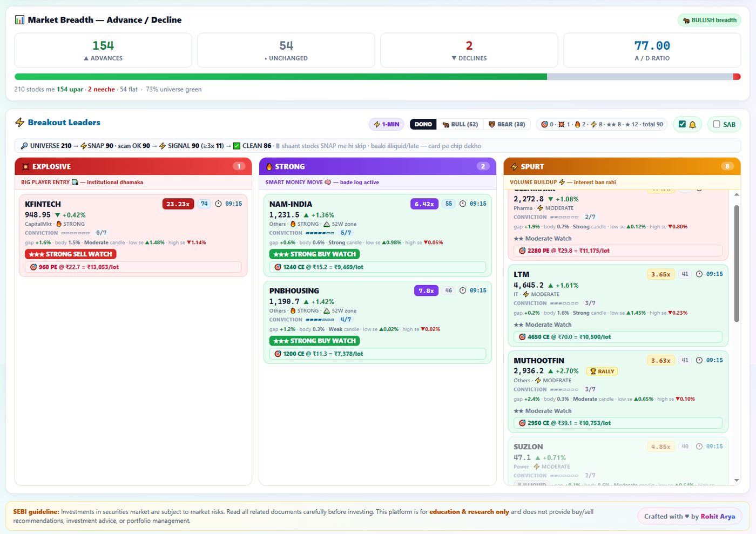This screenshot has width=756, height=534.
Task: Click the advance/decline breadth progress bar
Action: [x=377, y=77]
